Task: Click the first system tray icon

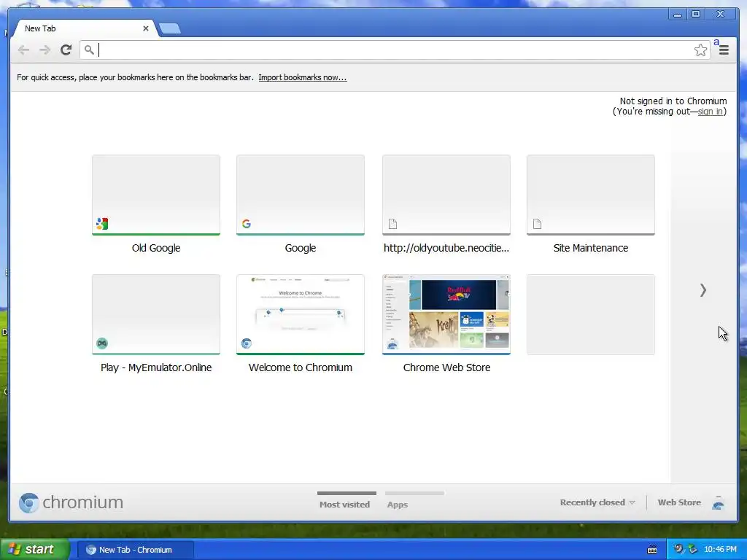Action: (678, 549)
